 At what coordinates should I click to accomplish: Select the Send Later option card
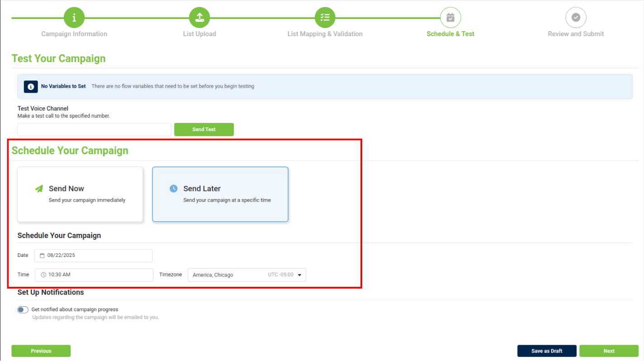click(x=220, y=195)
